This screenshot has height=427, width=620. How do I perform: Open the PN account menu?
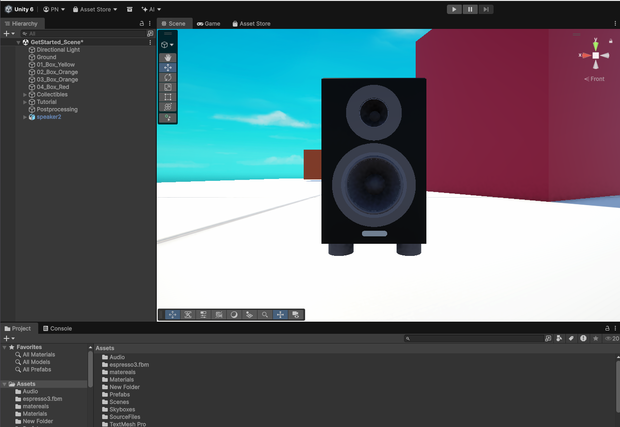coord(54,9)
